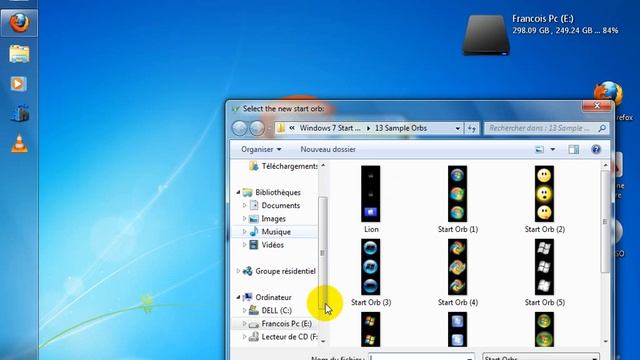The width and height of the screenshot is (640, 360).
Task: Click the 'Start Orb (4)' file name label
Action: click(458, 302)
